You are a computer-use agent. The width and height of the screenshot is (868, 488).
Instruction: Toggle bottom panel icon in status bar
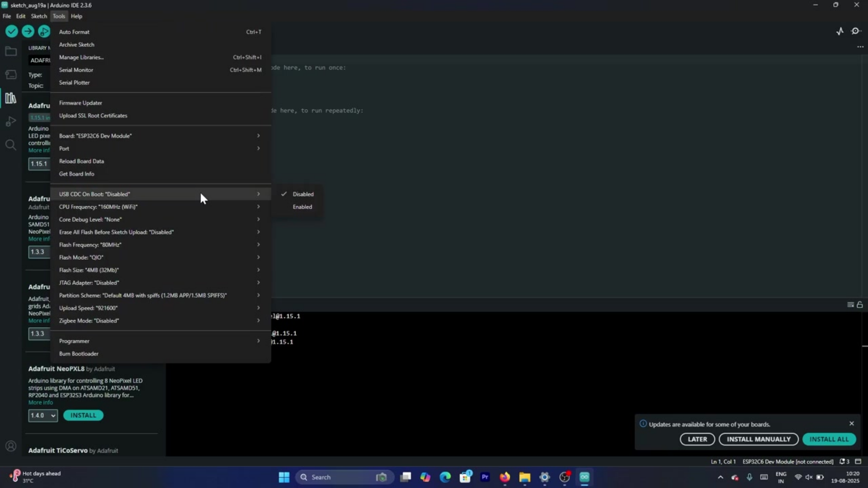pyautogui.click(x=858, y=462)
